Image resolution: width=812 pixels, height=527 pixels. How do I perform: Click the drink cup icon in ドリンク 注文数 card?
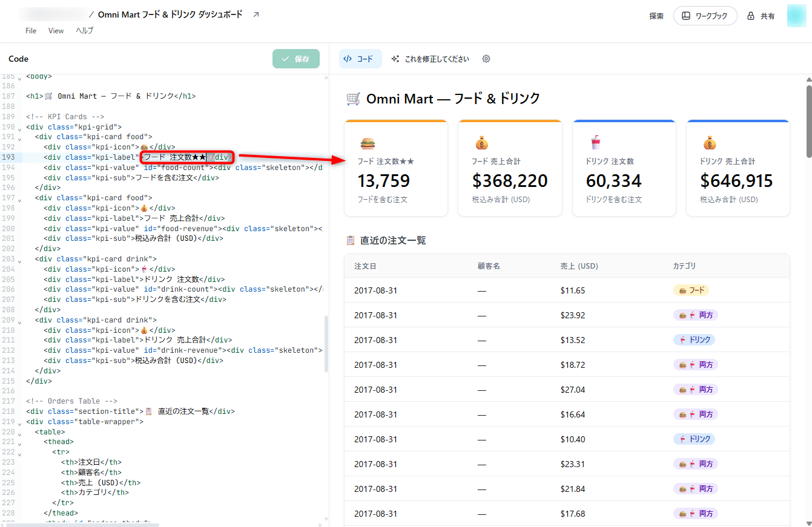(x=595, y=143)
